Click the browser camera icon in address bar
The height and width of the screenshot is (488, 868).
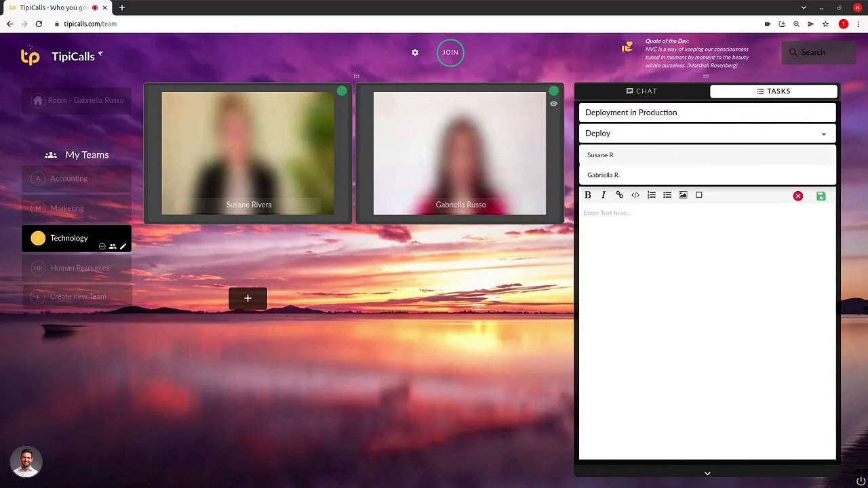(x=768, y=24)
